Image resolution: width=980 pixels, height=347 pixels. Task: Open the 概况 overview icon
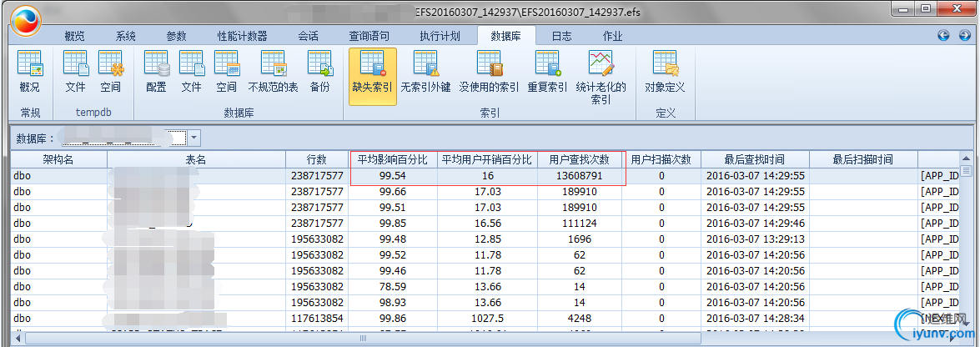[x=29, y=73]
